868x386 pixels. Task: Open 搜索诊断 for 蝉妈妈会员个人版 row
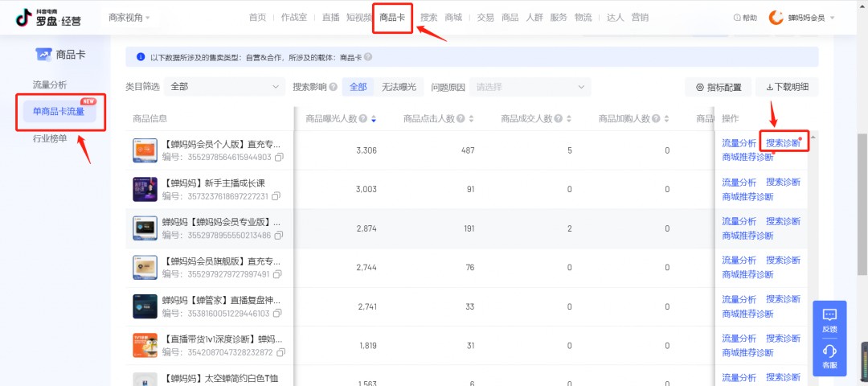[784, 143]
